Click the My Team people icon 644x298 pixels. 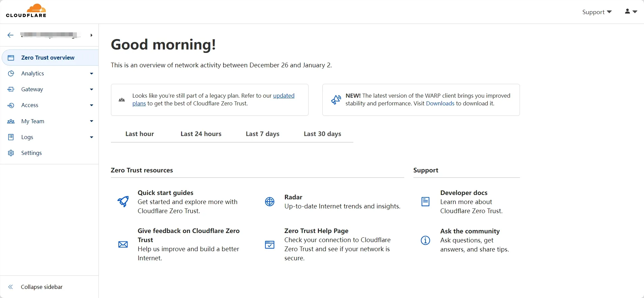click(11, 121)
